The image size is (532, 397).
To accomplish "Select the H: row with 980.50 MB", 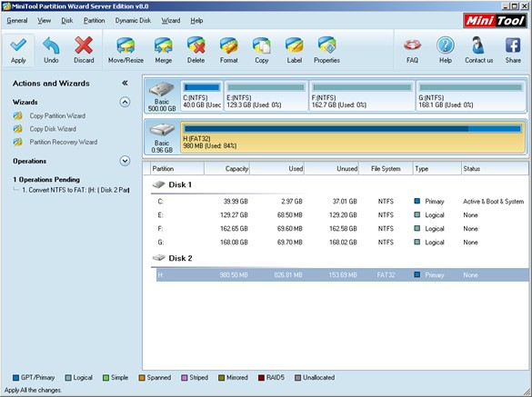I will coord(342,275).
